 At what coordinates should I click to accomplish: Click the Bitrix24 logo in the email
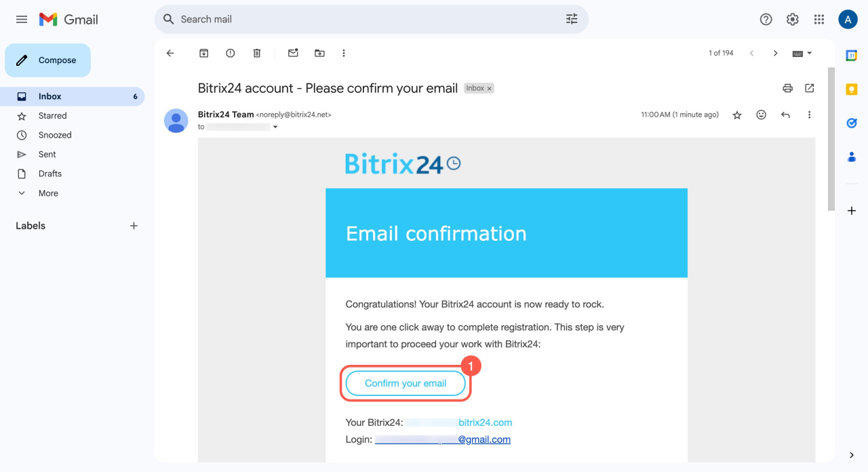click(403, 163)
